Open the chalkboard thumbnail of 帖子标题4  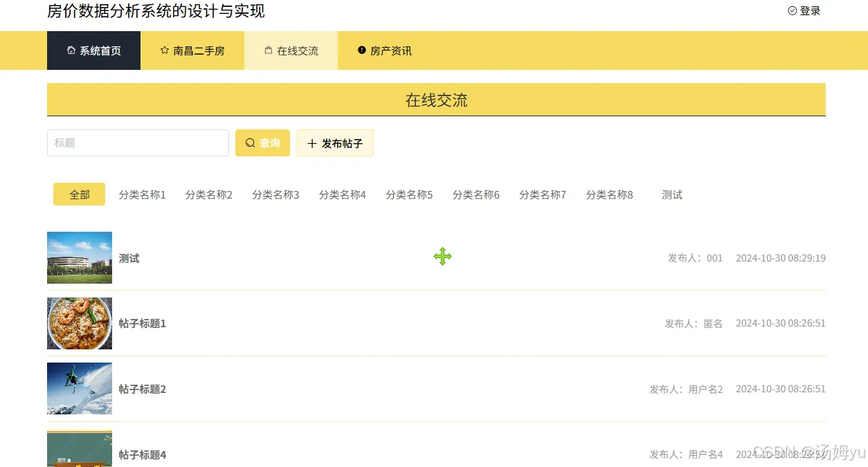point(80,448)
